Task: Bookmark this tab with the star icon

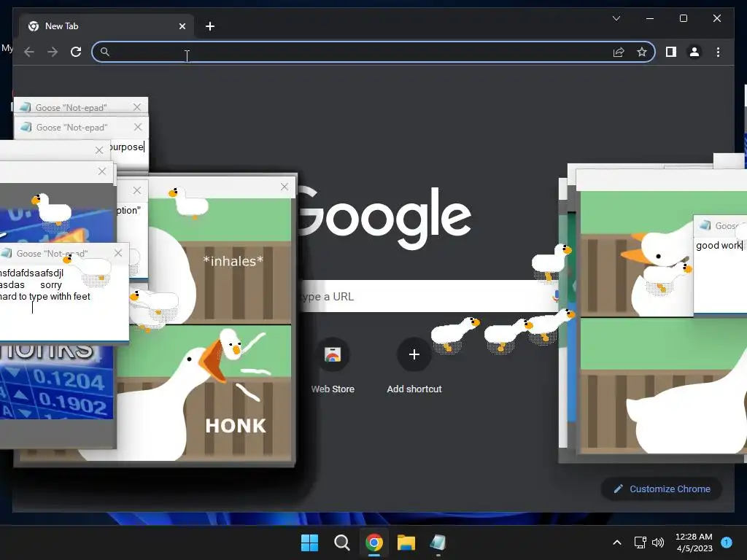Action: click(642, 52)
